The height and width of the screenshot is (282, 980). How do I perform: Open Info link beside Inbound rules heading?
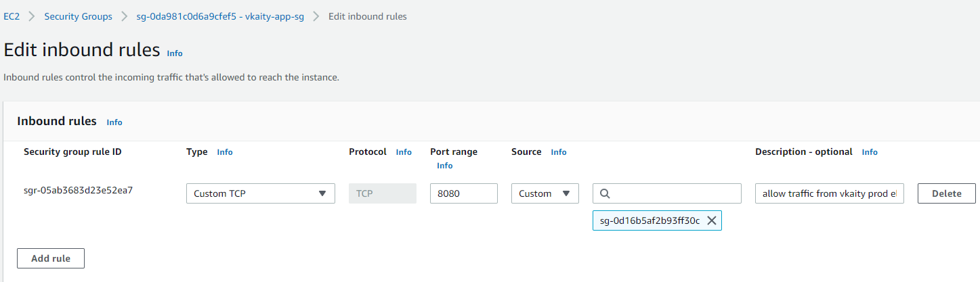click(x=114, y=122)
